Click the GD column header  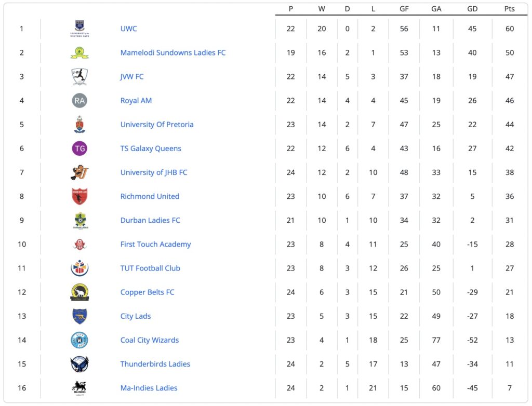472,9
